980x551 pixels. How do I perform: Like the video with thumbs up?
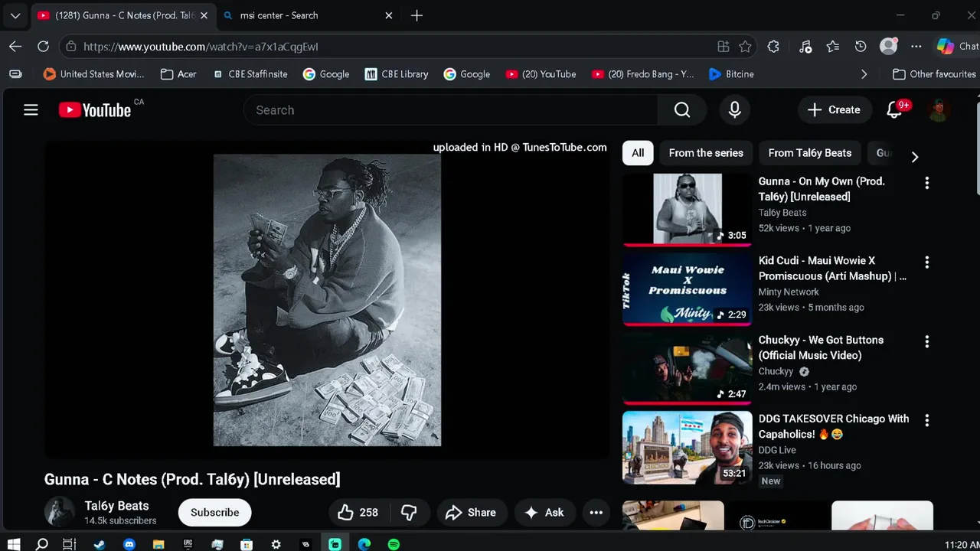point(358,513)
